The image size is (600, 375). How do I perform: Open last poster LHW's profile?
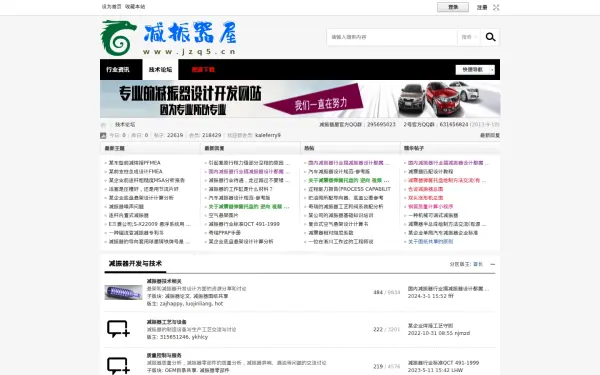point(457,370)
